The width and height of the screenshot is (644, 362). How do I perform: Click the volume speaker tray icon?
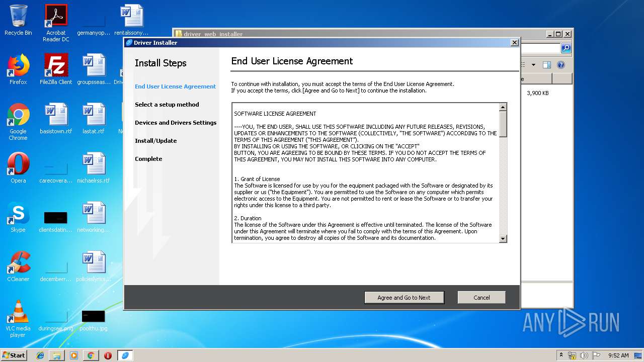pyautogui.click(x=584, y=355)
